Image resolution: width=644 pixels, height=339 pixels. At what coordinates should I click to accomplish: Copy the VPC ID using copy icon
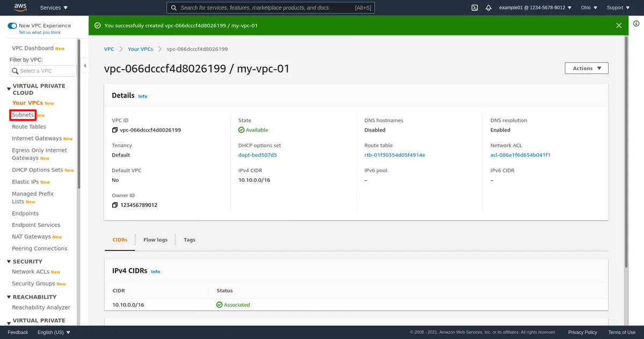point(114,130)
